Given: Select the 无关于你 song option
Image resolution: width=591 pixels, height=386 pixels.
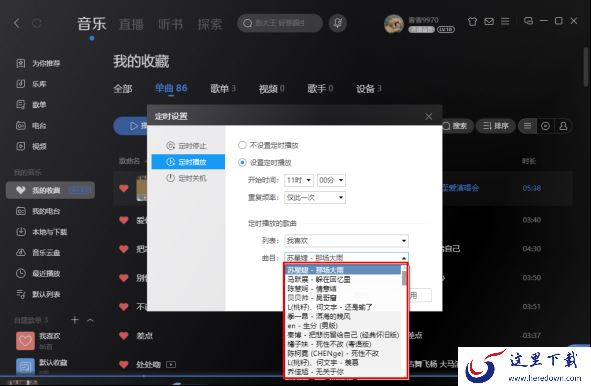Looking at the screenshot, I should (x=343, y=372).
